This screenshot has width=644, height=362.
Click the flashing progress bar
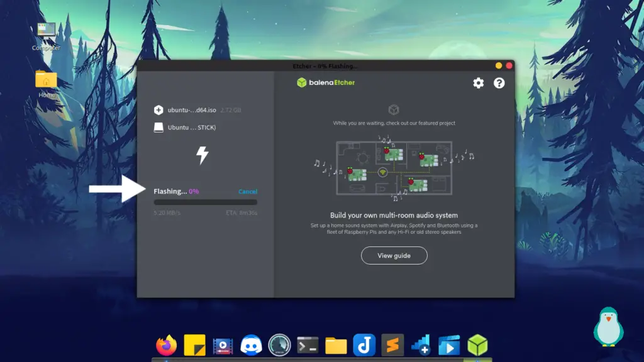click(x=206, y=202)
